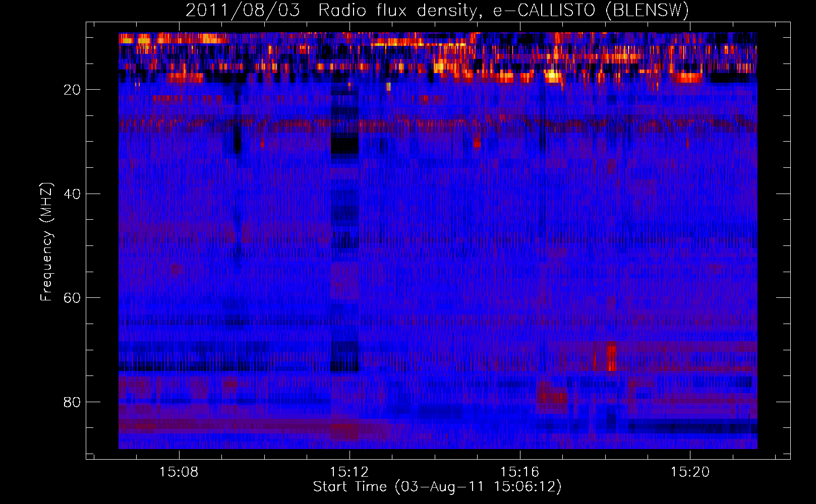
Task: Click the 40 MHz frequency tick label
Action: coord(72,194)
